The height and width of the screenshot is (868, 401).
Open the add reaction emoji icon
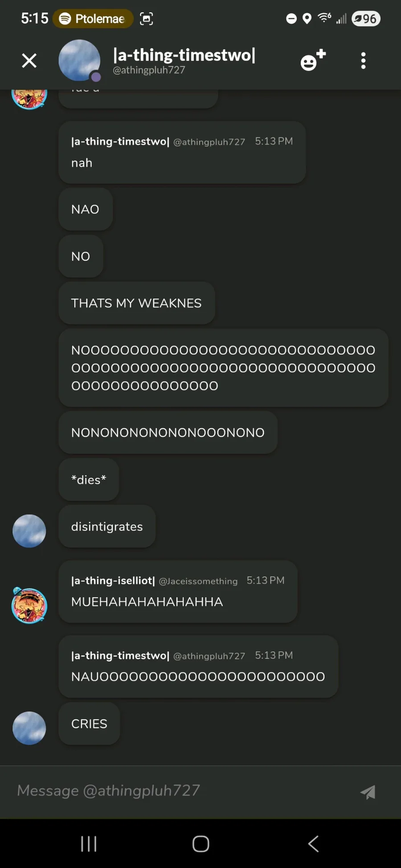pyautogui.click(x=313, y=60)
